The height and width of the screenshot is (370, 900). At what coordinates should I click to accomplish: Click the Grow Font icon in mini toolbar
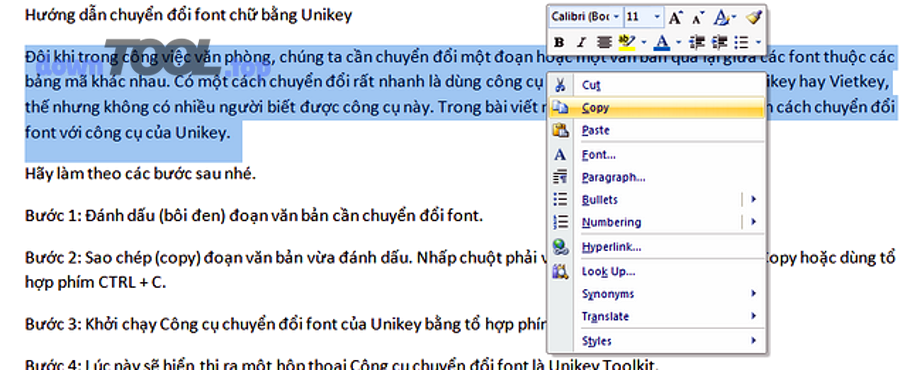coord(676,18)
